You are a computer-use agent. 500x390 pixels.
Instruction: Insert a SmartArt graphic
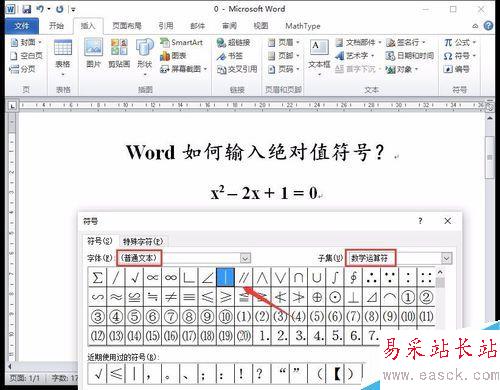pos(182,42)
